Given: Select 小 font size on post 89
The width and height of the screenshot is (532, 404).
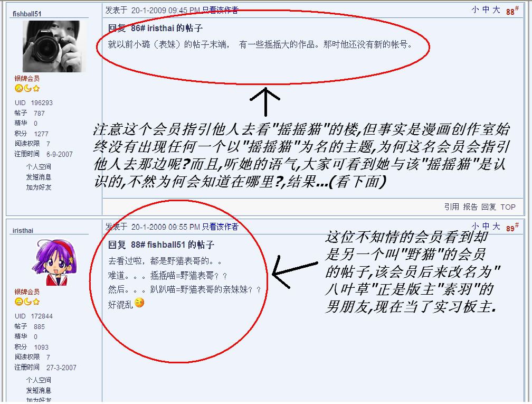Looking at the screenshot, I should tap(476, 227).
